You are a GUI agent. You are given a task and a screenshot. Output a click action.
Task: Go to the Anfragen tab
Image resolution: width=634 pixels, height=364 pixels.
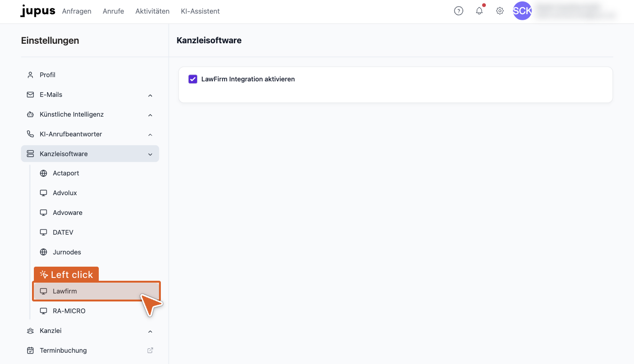click(77, 11)
